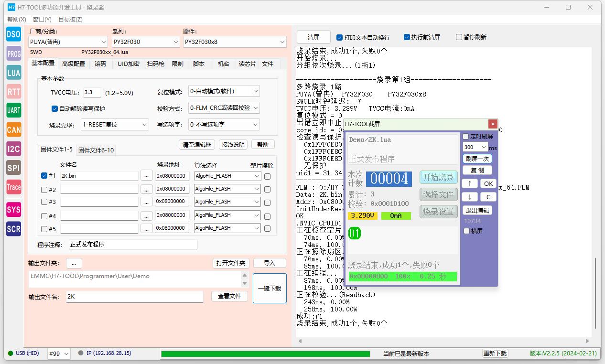Browse file for firmware row #3

tap(147, 202)
